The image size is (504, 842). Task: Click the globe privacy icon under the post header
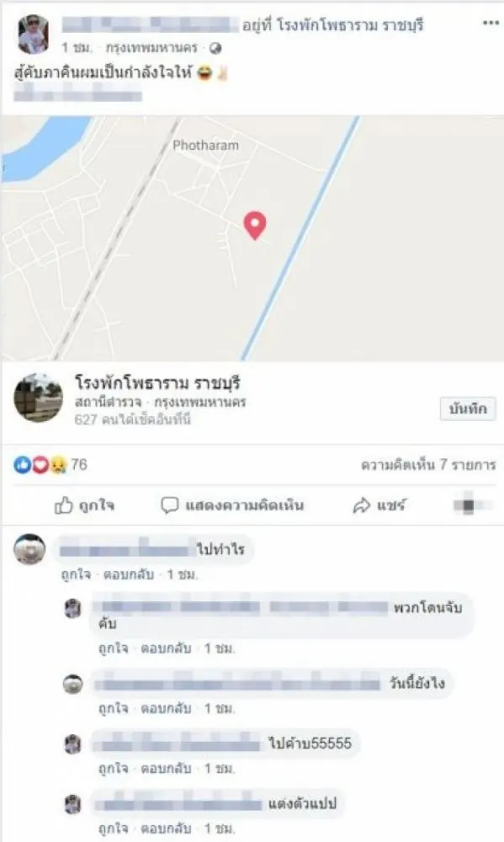point(215,48)
